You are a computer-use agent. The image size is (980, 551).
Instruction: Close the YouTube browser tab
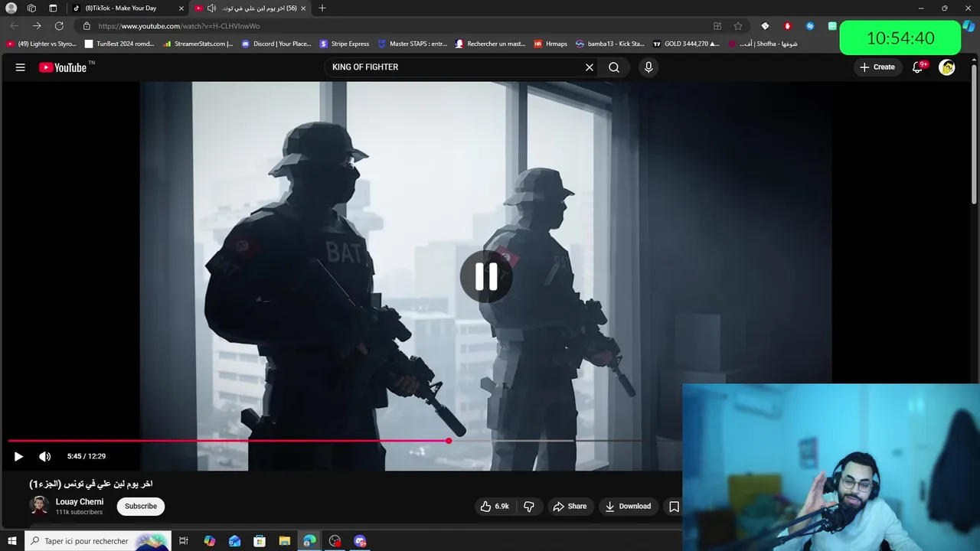click(x=303, y=8)
